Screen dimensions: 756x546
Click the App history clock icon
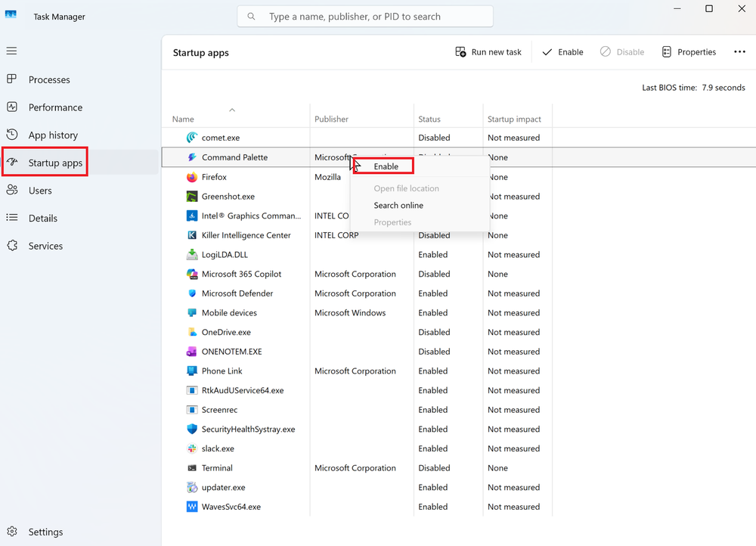click(x=12, y=135)
